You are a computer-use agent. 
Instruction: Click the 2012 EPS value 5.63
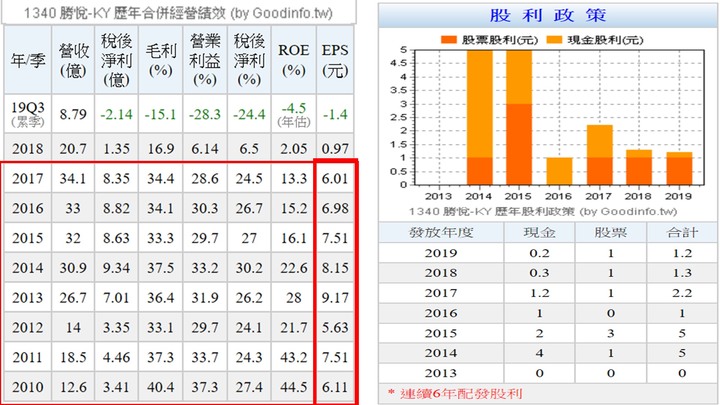tap(335, 327)
